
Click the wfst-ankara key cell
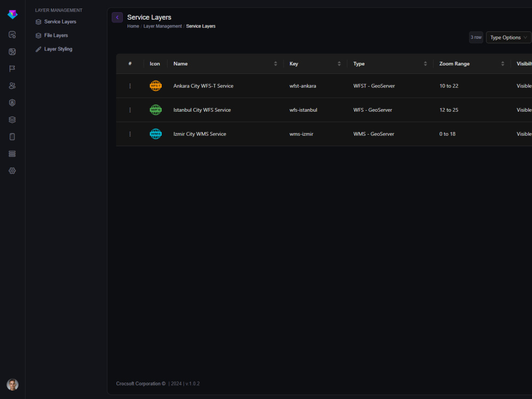[x=303, y=86]
